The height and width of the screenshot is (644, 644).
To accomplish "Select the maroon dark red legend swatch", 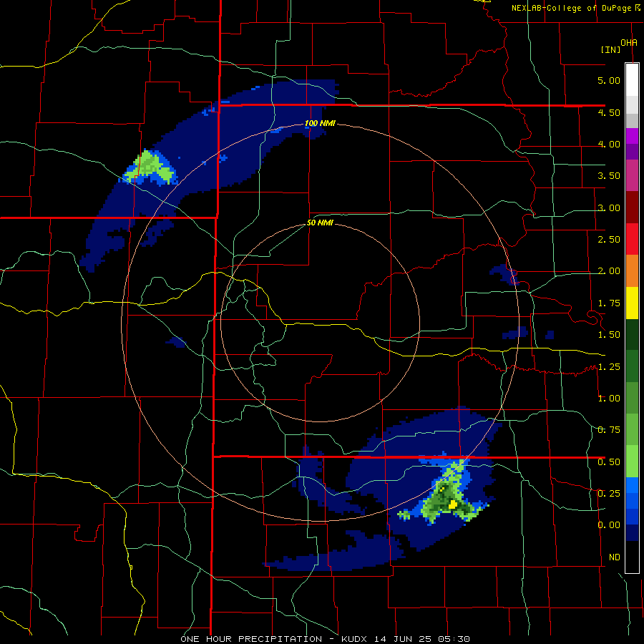I will pos(632,208).
